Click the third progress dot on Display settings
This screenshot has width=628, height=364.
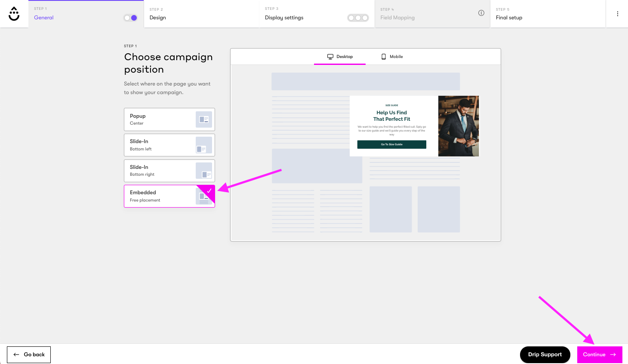click(365, 18)
